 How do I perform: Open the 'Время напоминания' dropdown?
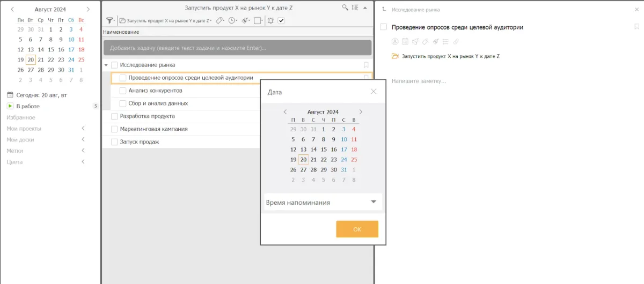(x=323, y=202)
